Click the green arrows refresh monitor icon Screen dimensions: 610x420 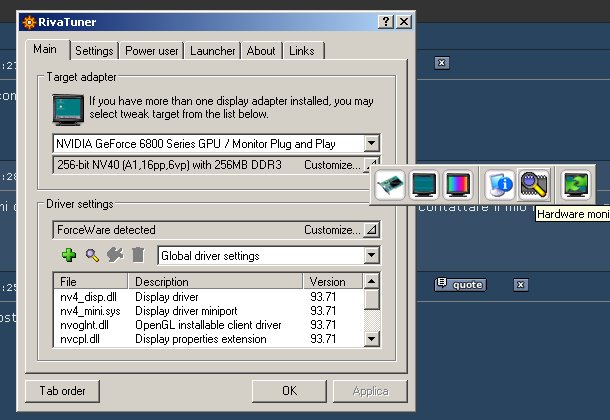575,184
